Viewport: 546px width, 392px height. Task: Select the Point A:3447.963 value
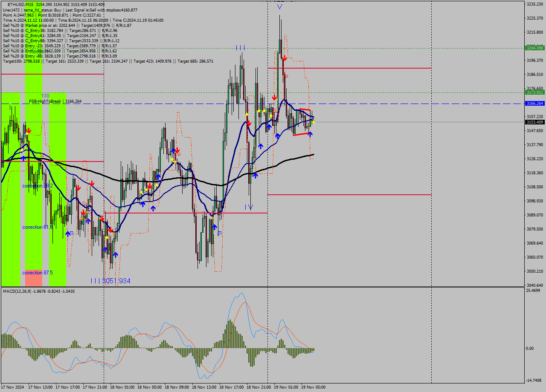pos(18,15)
